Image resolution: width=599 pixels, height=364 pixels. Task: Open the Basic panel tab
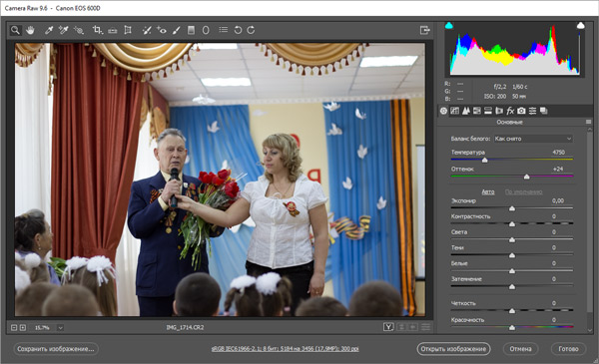443,111
